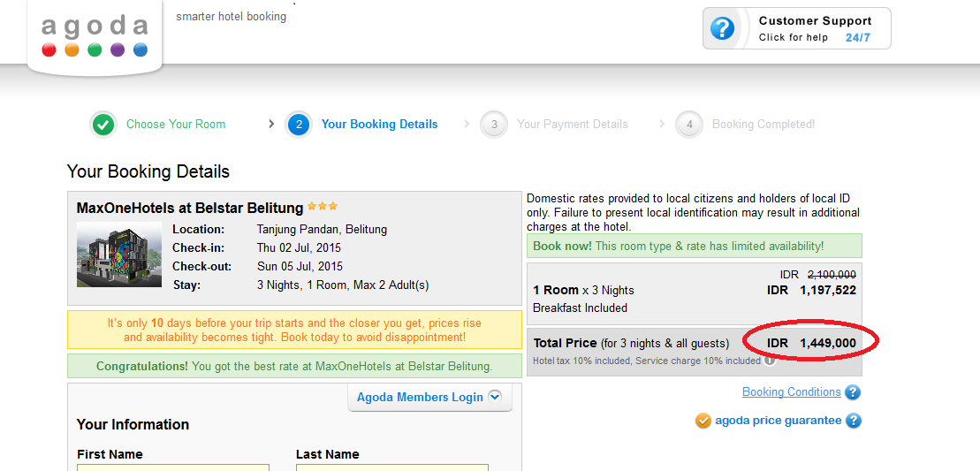The height and width of the screenshot is (471, 980).
Task: Click the First Name input field
Action: tap(173, 467)
